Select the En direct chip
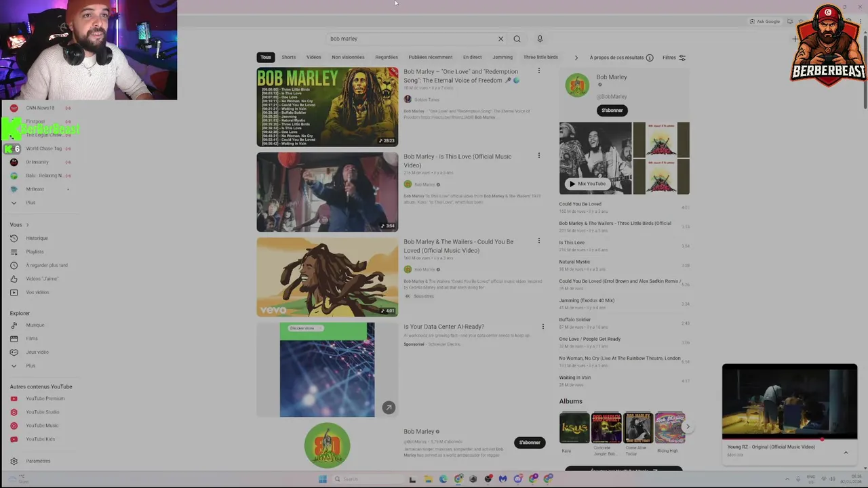 (x=472, y=58)
